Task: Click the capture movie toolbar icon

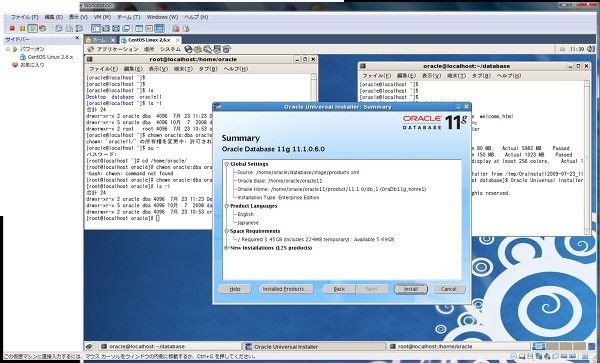Action: [186, 28]
